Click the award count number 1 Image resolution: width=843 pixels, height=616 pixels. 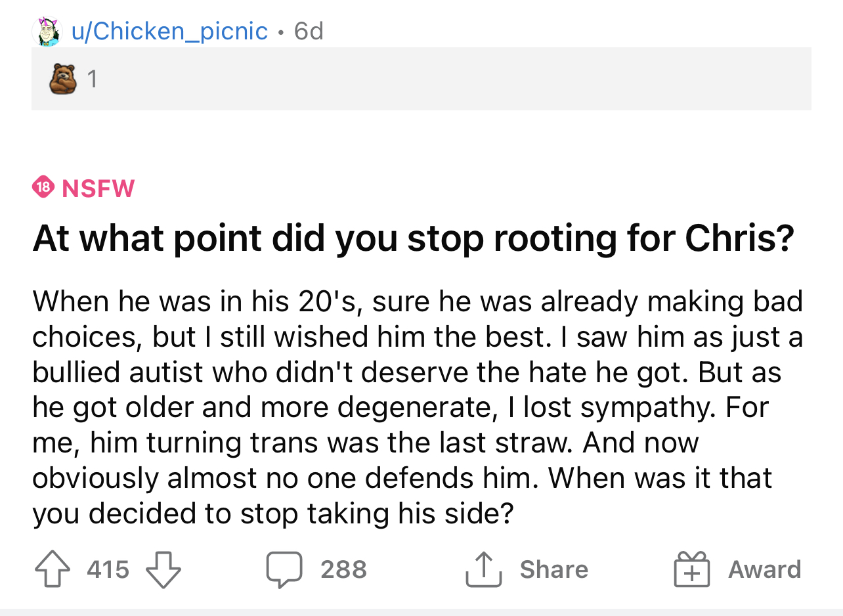coord(93,79)
